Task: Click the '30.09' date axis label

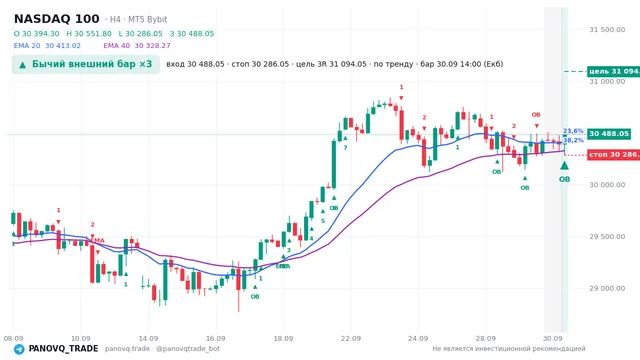Action: [553, 338]
